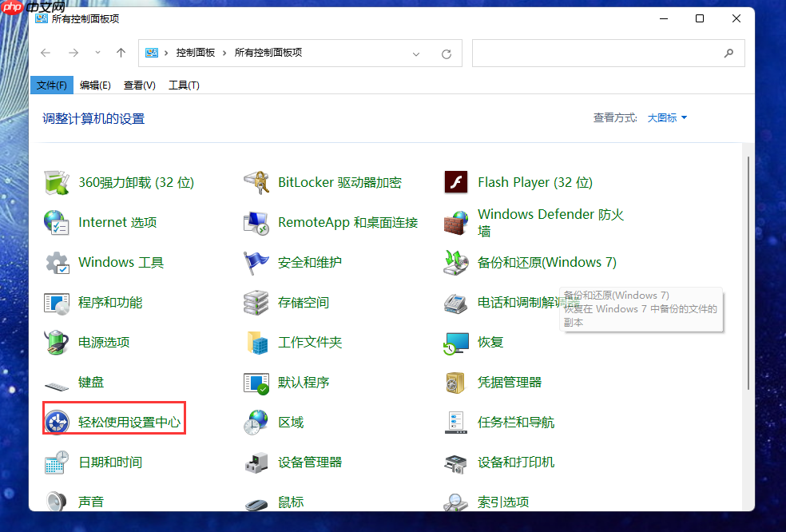Expand the address bar history dropdown
The width and height of the screenshot is (786, 532).
[x=415, y=53]
